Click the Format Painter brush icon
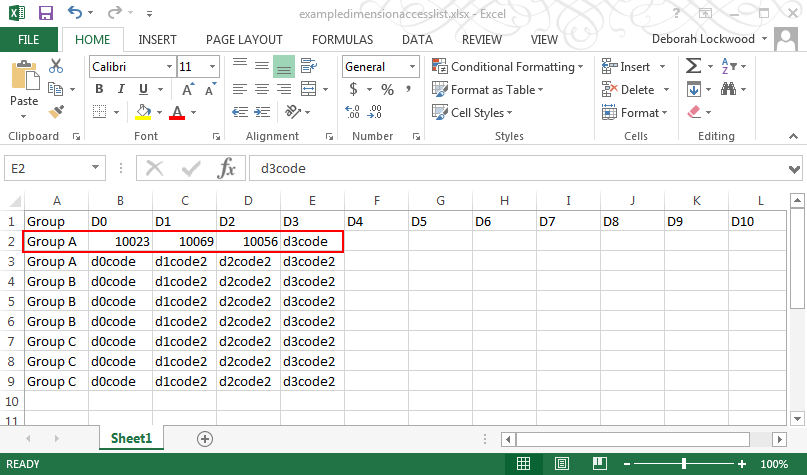The image size is (807, 475). pyautogui.click(x=56, y=112)
